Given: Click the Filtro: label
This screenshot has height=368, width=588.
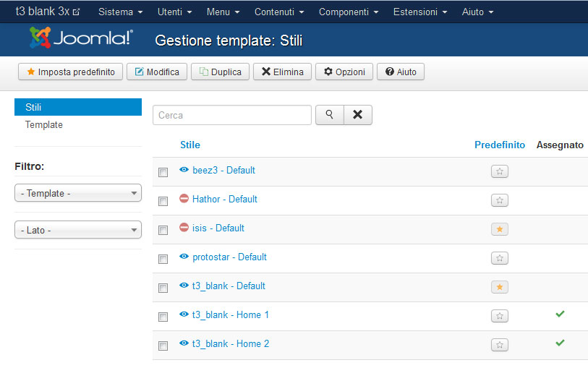Looking at the screenshot, I should tap(29, 166).
